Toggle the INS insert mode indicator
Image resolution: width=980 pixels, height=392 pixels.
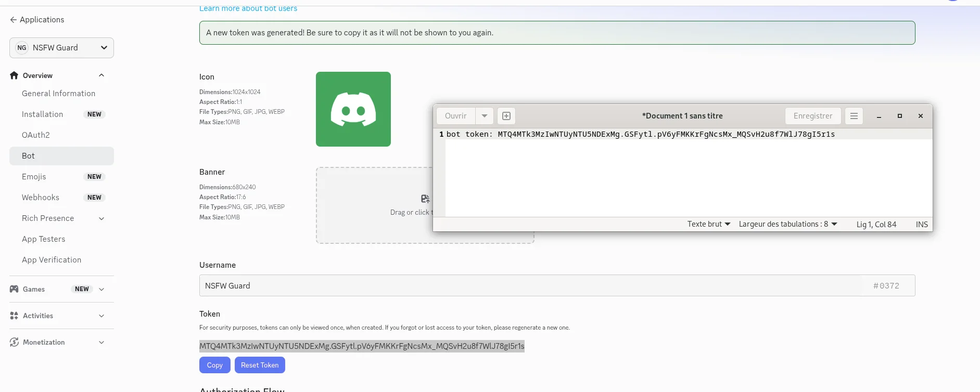[922, 225]
